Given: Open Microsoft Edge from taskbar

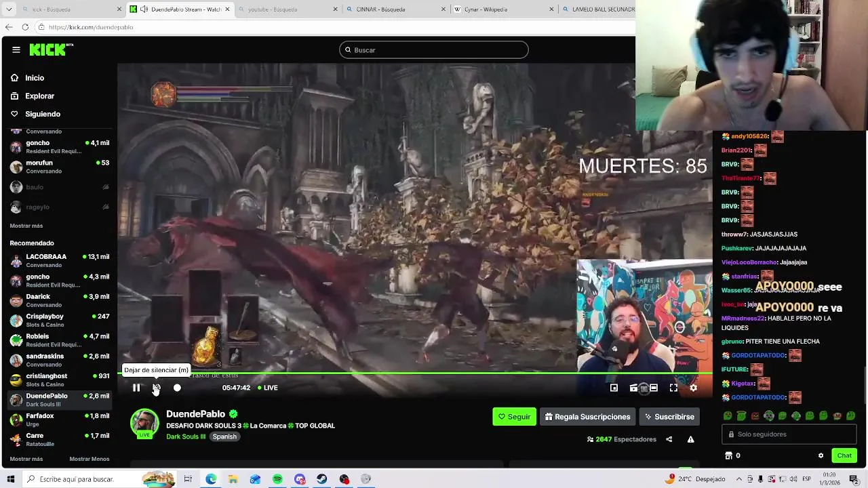Looking at the screenshot, I should pos(211,479).
